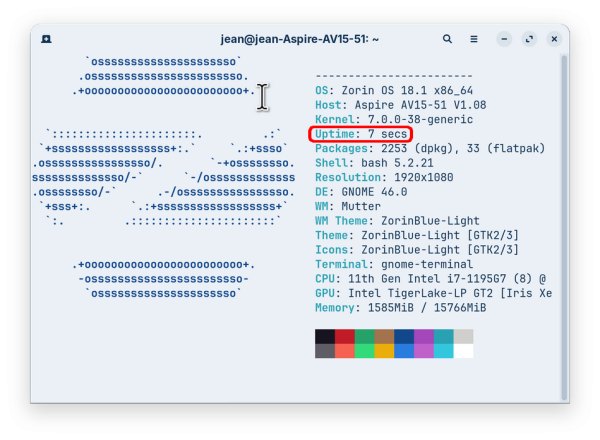Click the bright blue color block

tap(404, 351)
